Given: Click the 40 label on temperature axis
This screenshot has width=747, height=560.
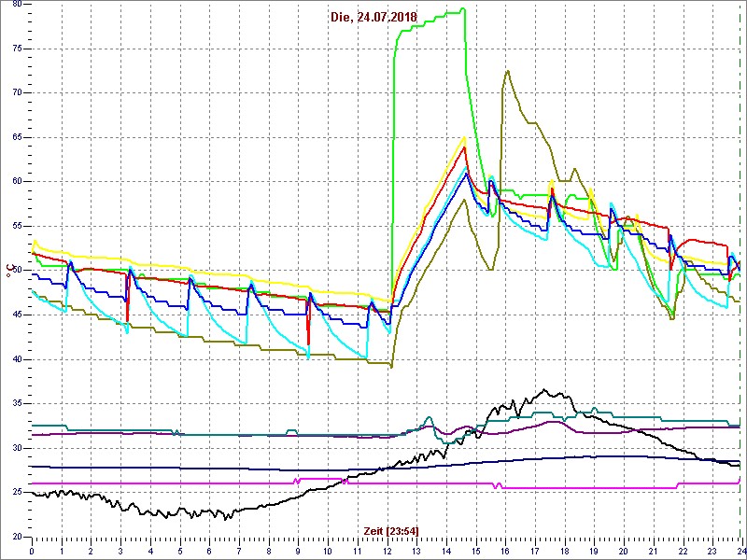Looking at the screenshot, I should click(17, 359).
